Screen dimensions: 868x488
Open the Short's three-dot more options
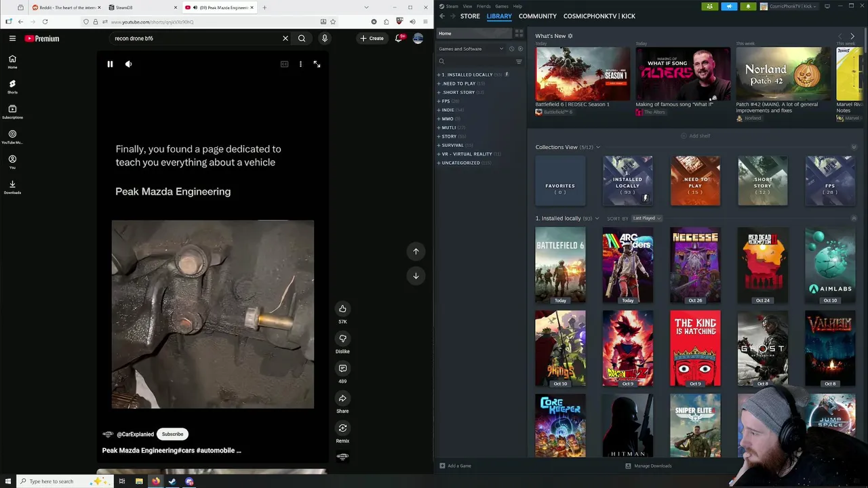[300, 64]
